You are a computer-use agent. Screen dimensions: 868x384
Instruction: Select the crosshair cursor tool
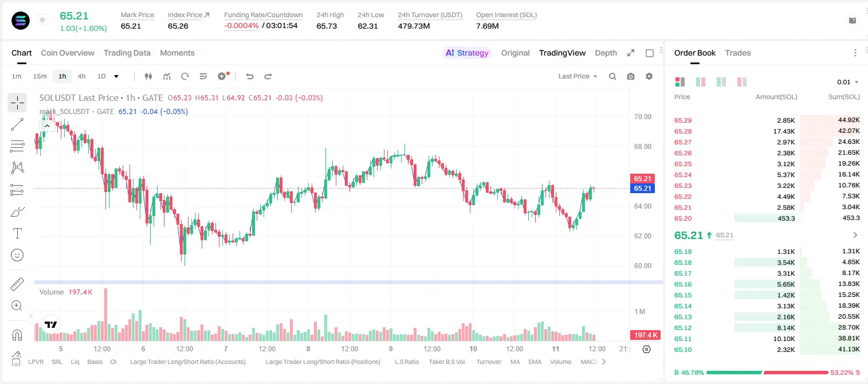[17, 103]
